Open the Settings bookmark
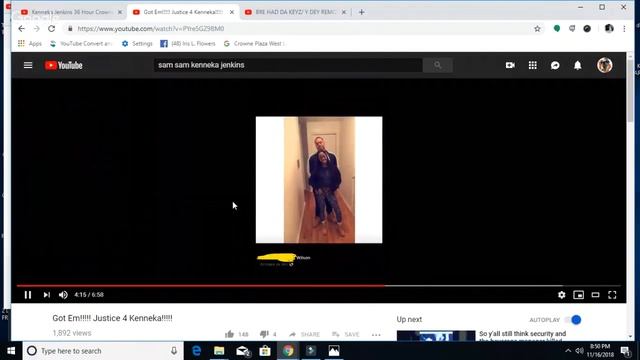 click(x=137, y=44)
